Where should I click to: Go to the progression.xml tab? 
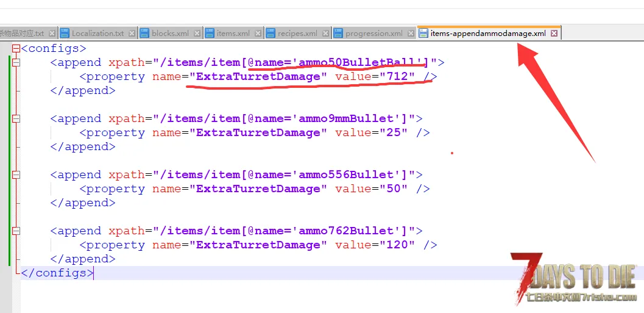[373, 34]
